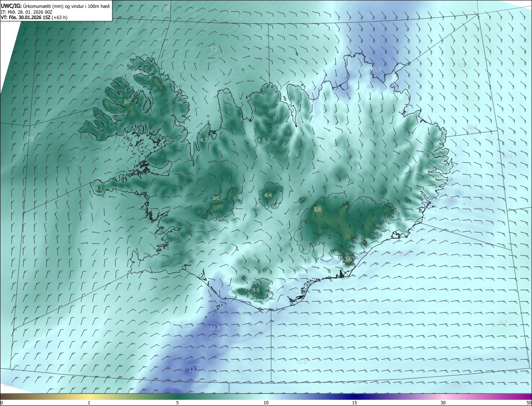Click the colorbar tick label "1"

tap(89, 403)
